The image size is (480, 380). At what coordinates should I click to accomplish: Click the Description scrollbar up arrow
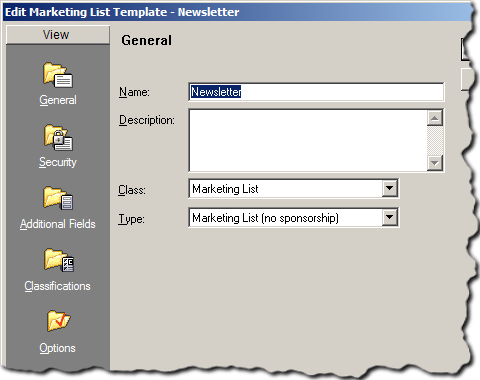[435, 118]
